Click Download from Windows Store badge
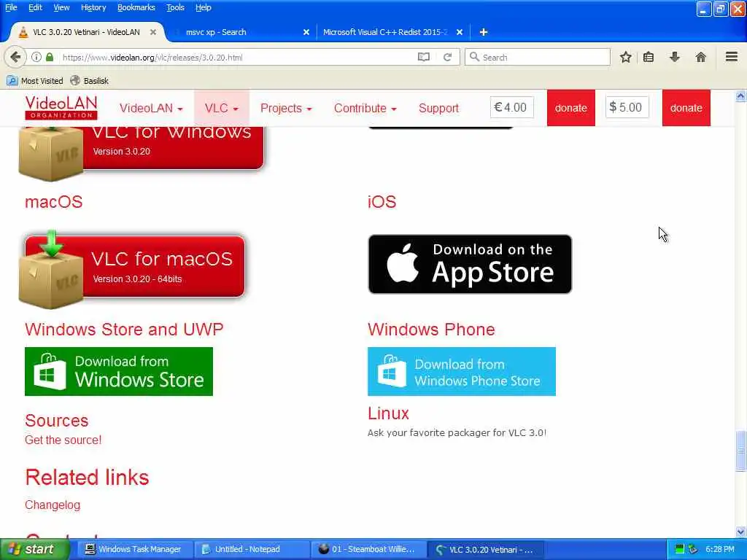Image resolution: width=747 pixels, height=560 pixels. coord(119,371)
